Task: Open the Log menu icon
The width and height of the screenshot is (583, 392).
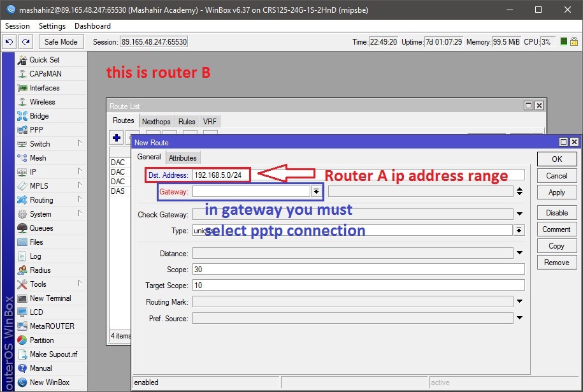Action: [22, 256]
